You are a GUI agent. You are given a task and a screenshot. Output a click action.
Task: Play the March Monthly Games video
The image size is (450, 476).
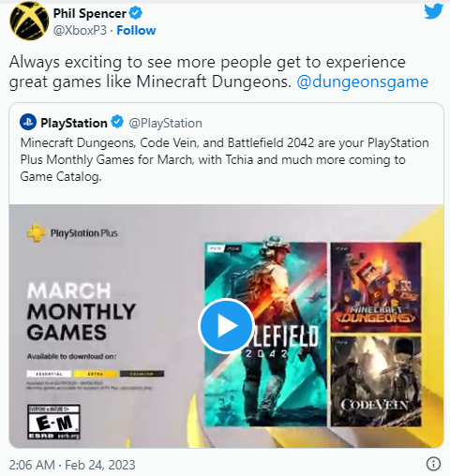[x=226, y=326]
